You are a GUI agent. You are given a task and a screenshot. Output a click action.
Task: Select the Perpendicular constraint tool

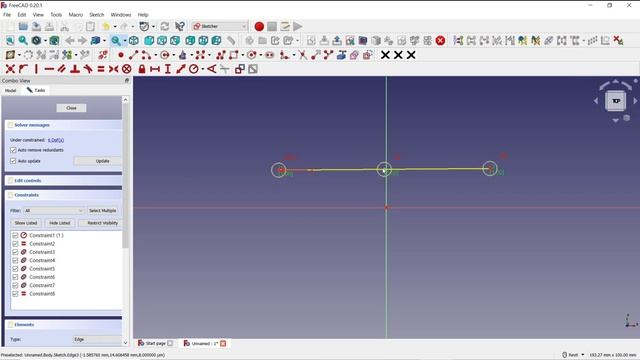tap(75, 69)
